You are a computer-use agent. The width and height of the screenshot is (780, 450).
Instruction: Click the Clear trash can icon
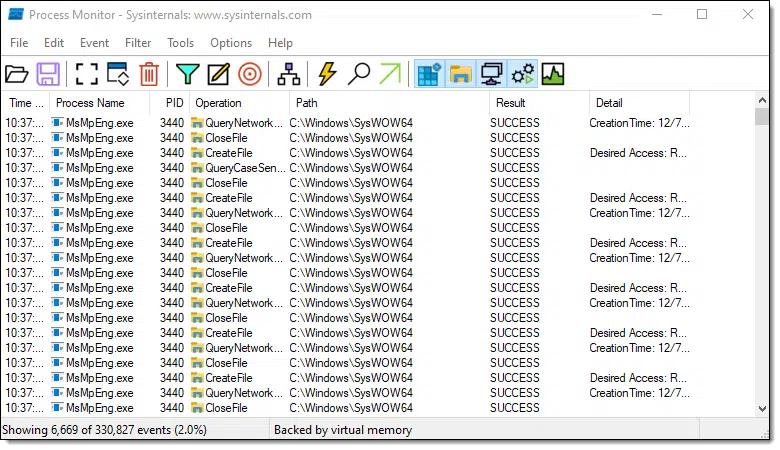pos(149,73)
